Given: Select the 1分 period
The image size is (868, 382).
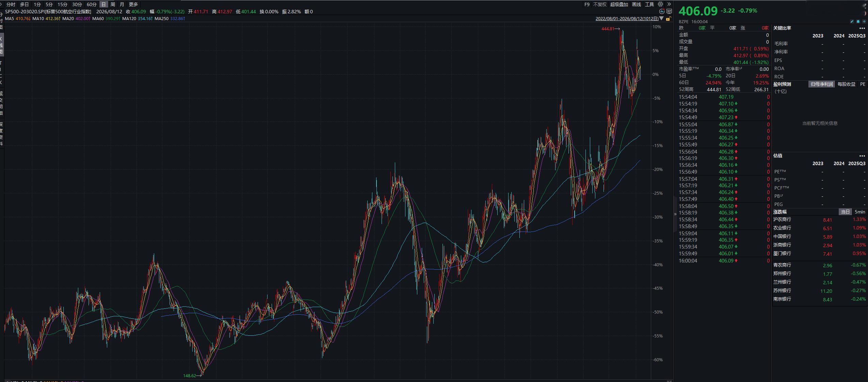Looking at the screenshot, I should point(37,4).
